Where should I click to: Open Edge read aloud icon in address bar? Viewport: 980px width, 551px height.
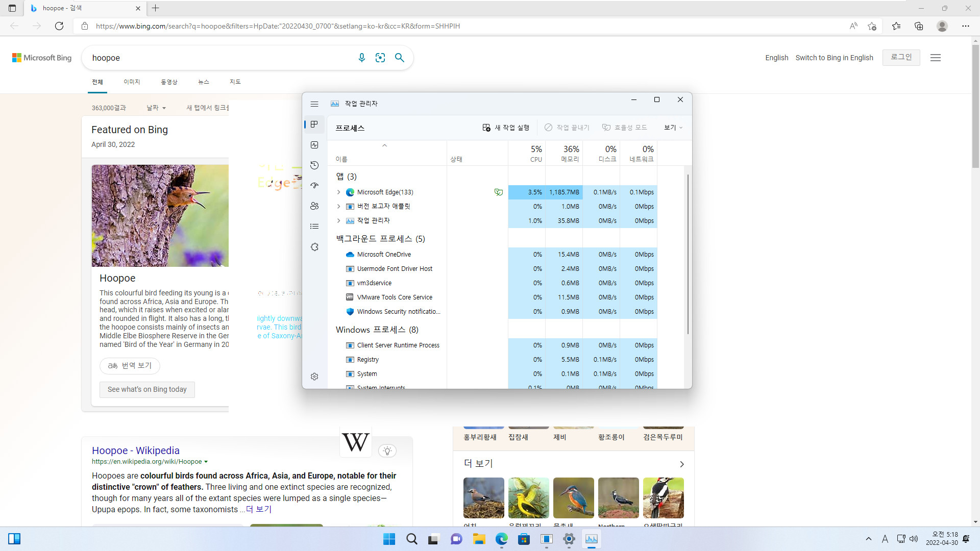click(x=853, y=26)
